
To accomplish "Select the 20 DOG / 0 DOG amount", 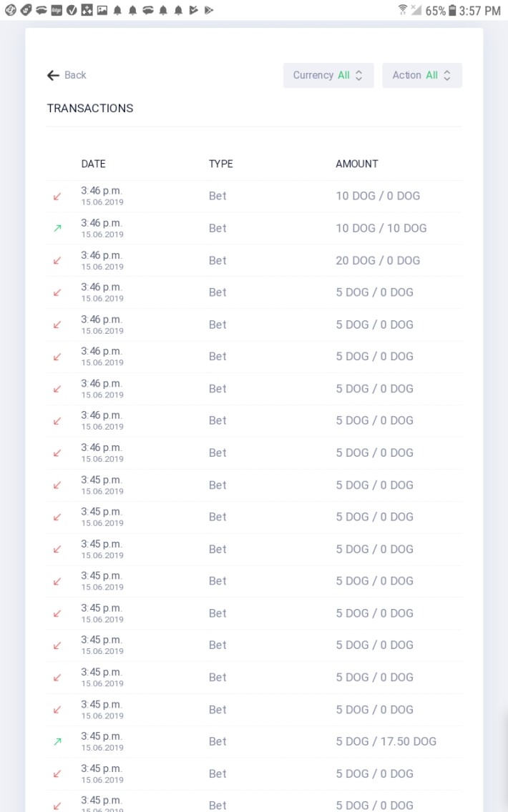I will [x=378, y=260].
